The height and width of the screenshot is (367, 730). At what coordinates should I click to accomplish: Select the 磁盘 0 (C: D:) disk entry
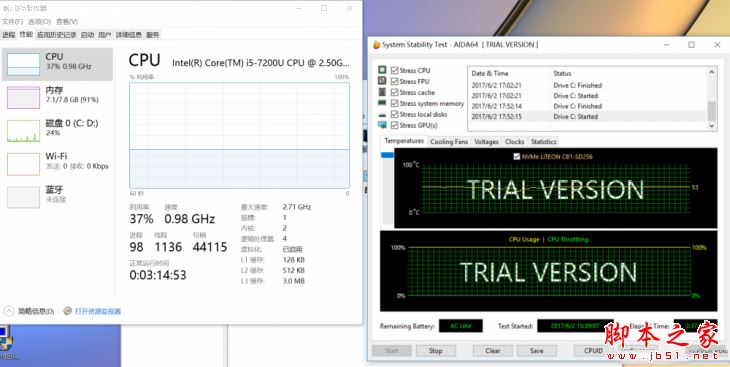click(57, 129)
